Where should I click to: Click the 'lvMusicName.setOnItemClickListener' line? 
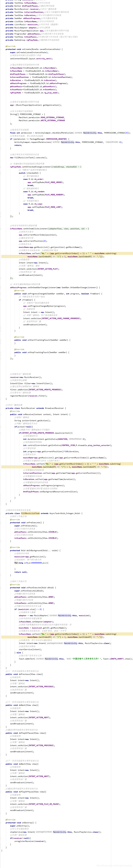[50, 228]
